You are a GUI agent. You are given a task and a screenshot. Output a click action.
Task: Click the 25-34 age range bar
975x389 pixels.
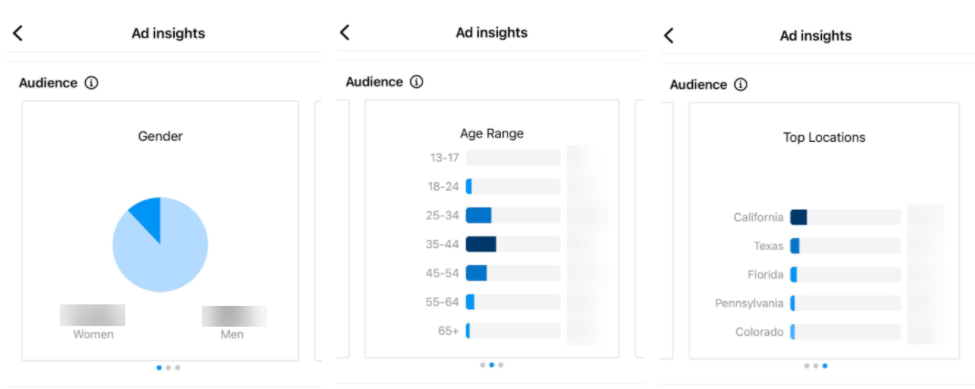coord(513,215)
